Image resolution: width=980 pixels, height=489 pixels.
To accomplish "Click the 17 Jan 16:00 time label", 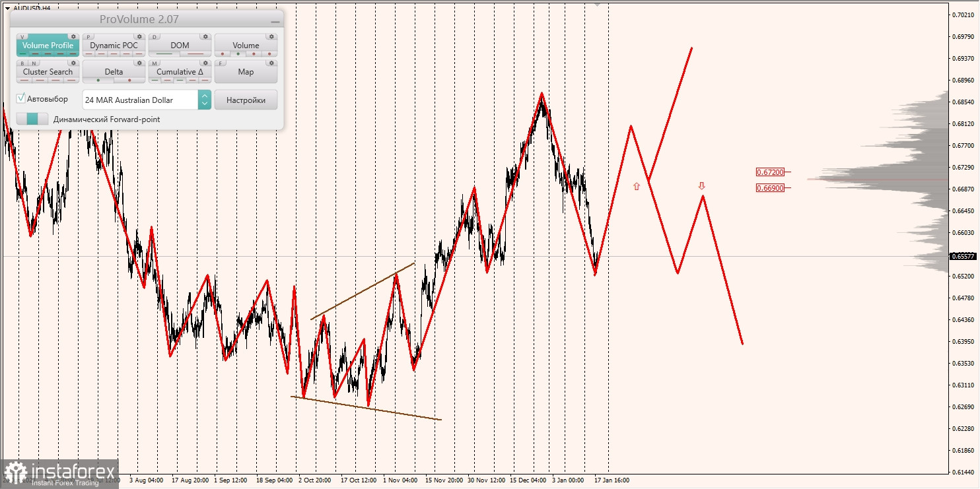I will (612, 480).
